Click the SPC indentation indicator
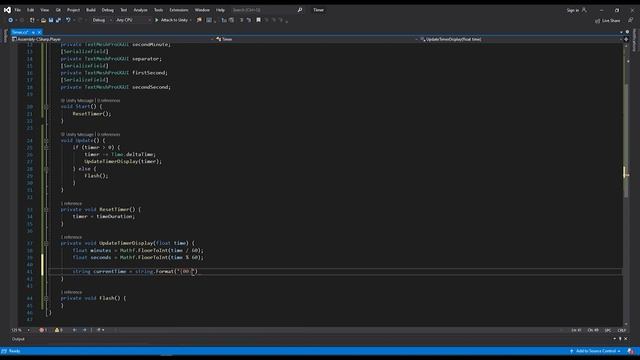The height and width of the screenshot is (360, 640). point(608,330)
